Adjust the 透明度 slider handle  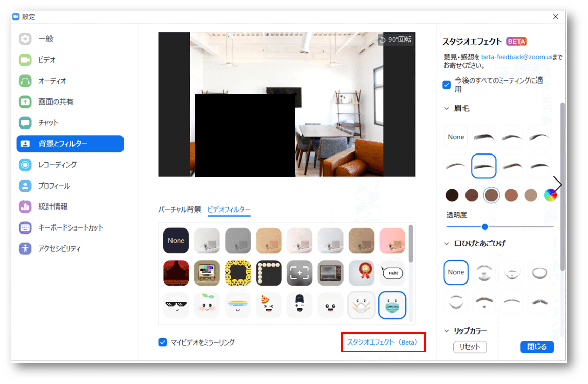485,226
